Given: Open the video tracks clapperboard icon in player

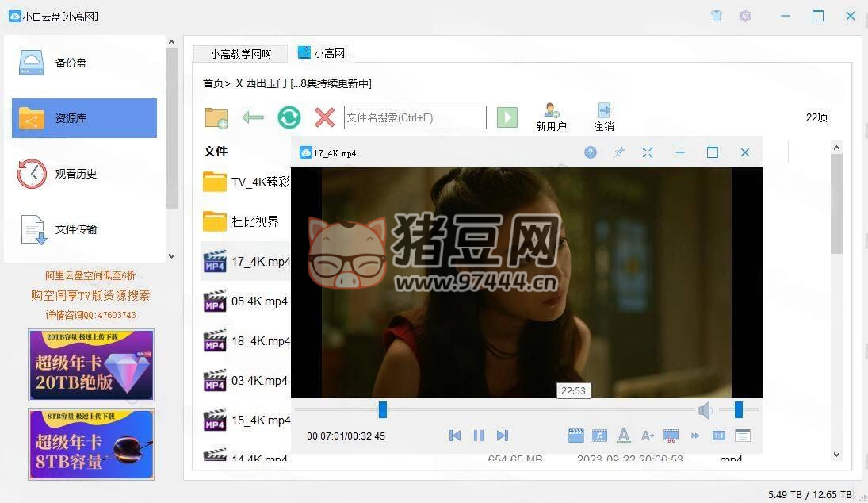Looking at the screenshot, I should [x=575, y=435].
